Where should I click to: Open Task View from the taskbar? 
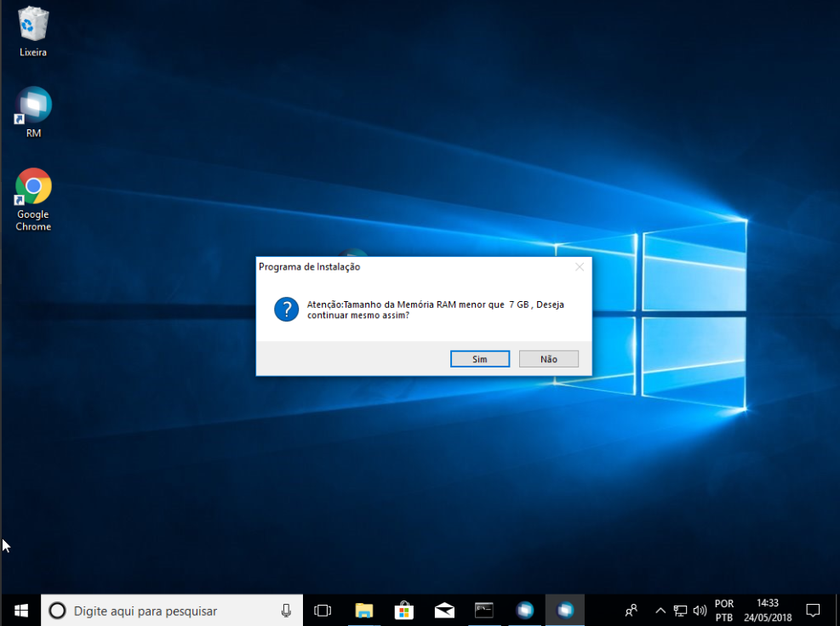323,611
